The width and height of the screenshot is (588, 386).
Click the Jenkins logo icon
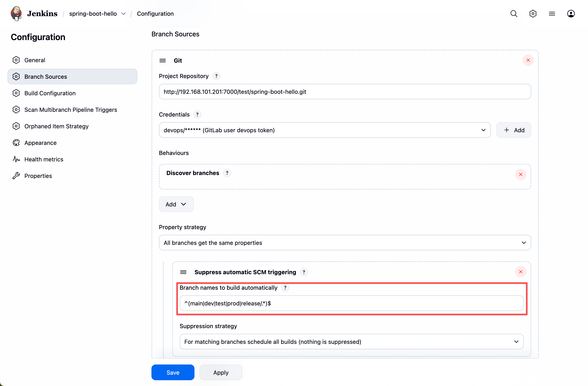pyautogui.click(x=16, y=14)
